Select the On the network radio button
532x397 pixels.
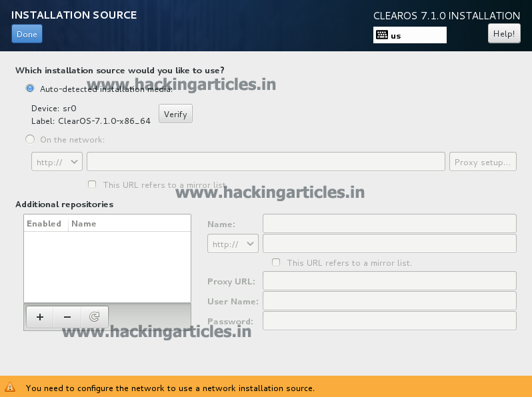[30, 139]
